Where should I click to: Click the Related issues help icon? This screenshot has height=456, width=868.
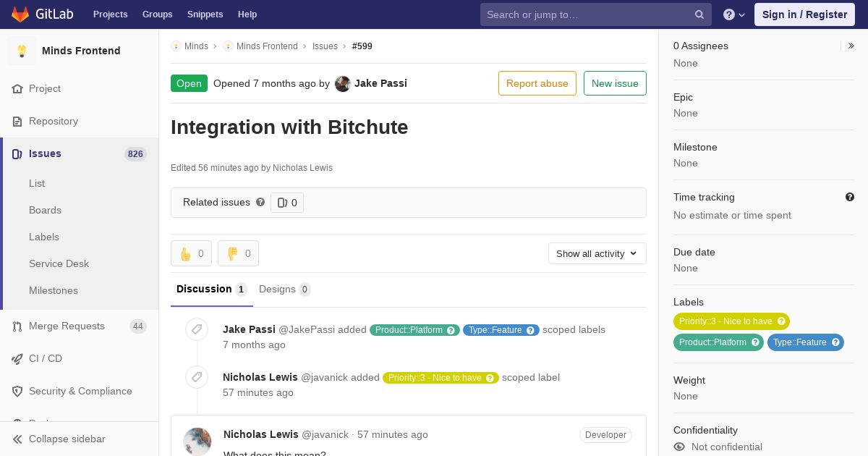pyautogui.click(x=260, y=202)
